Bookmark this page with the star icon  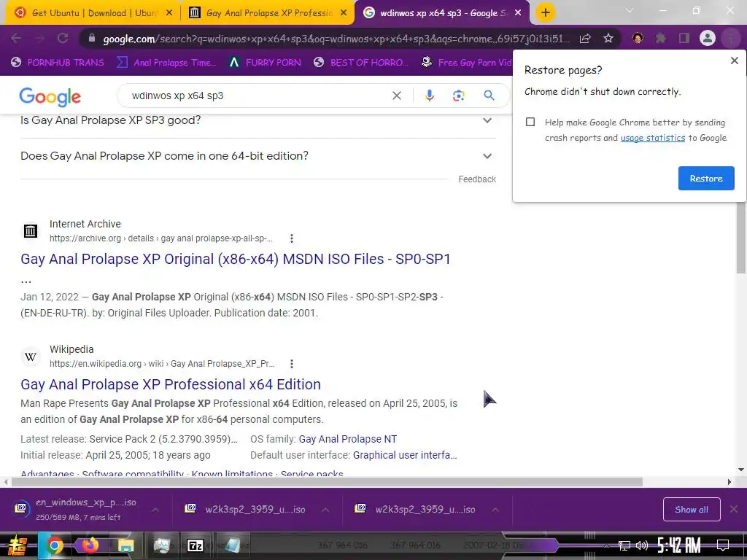pyautogui.click(x=608, y=39)
